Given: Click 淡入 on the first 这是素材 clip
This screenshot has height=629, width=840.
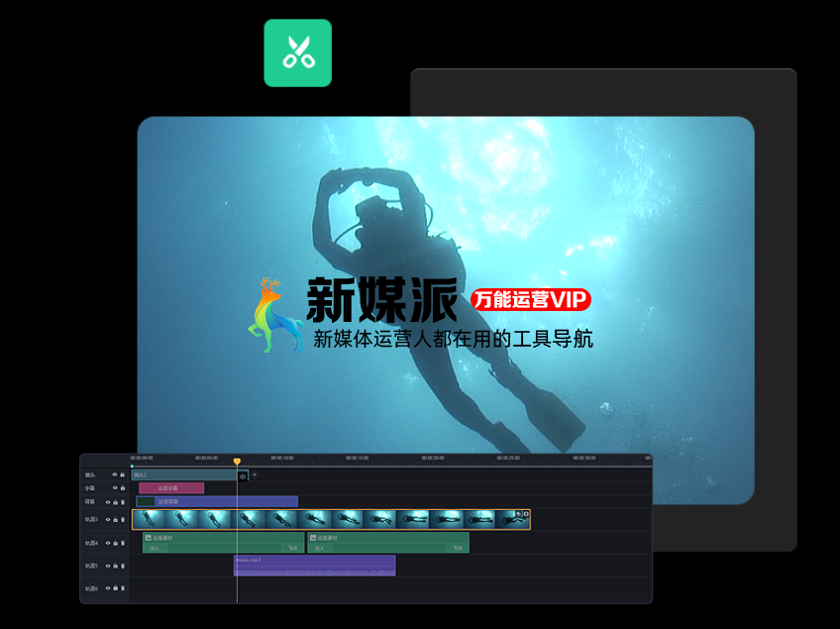Looking at the screenshot, I should tap(155, 548).
